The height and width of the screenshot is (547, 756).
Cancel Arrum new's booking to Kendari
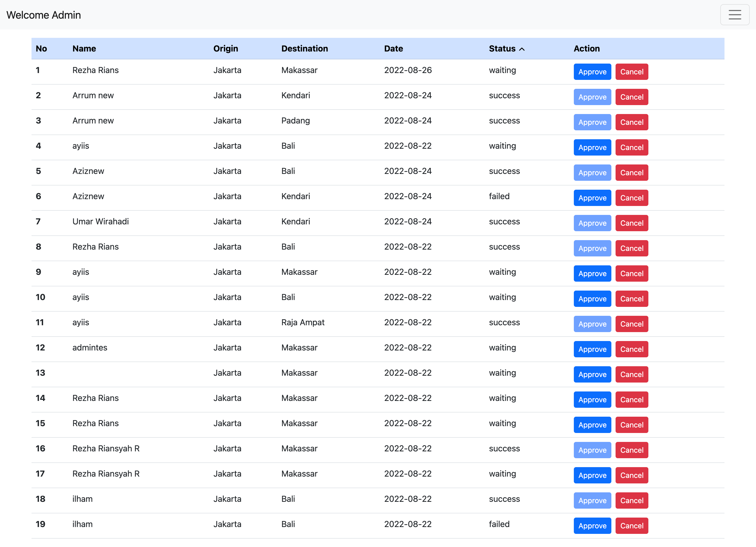[x=632, y=97]
